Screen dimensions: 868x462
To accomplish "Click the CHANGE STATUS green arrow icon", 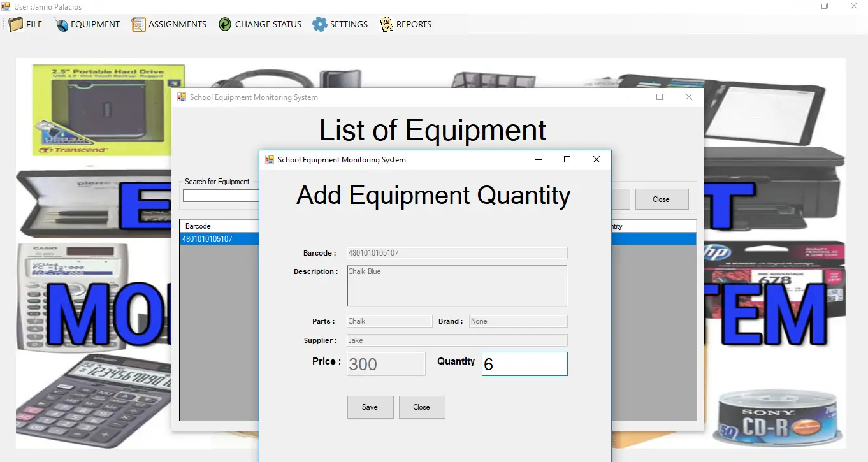I will [x=225, y=24].
